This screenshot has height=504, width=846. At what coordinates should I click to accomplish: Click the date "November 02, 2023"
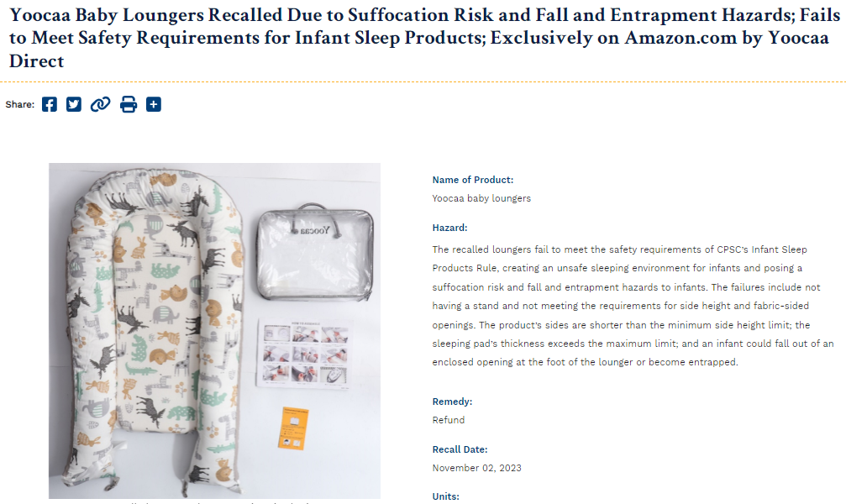pos(476,468)
